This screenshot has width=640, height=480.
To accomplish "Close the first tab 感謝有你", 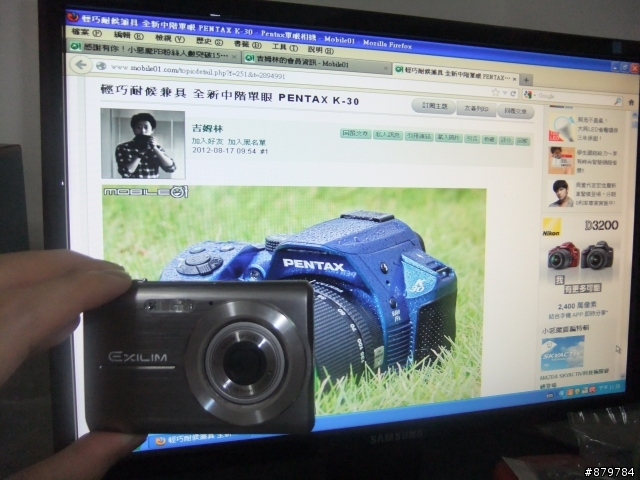I will (234, 56).
